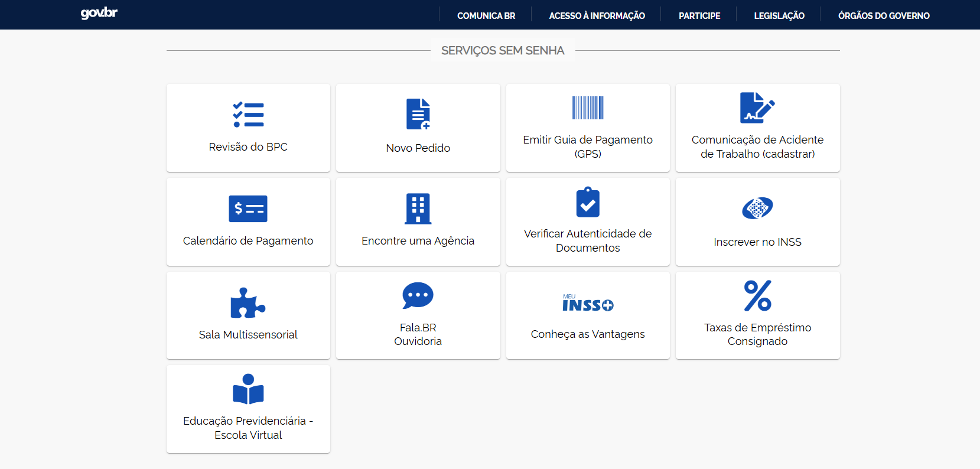
Task: Open the LEGISLAÇÃO menu link
Action: point(779,15)
